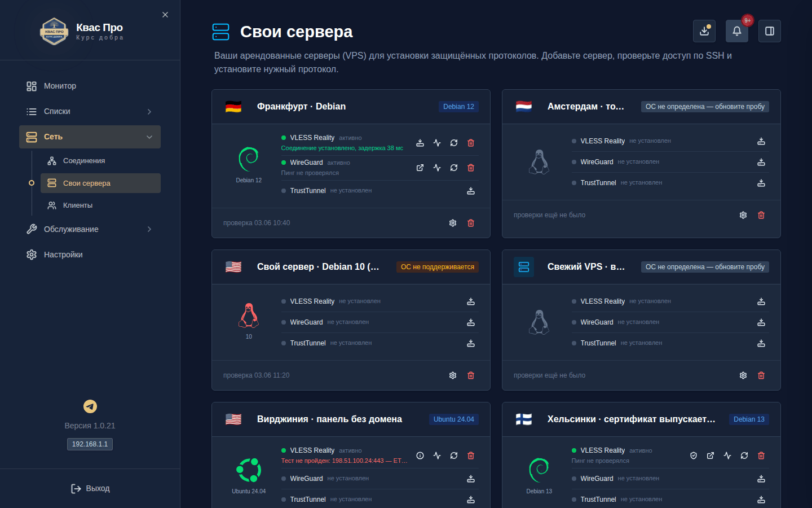Click Ubuntu 24.04 badge on Virginia card
This screenshot has height=508, width=812.
(x=454, y=419)
